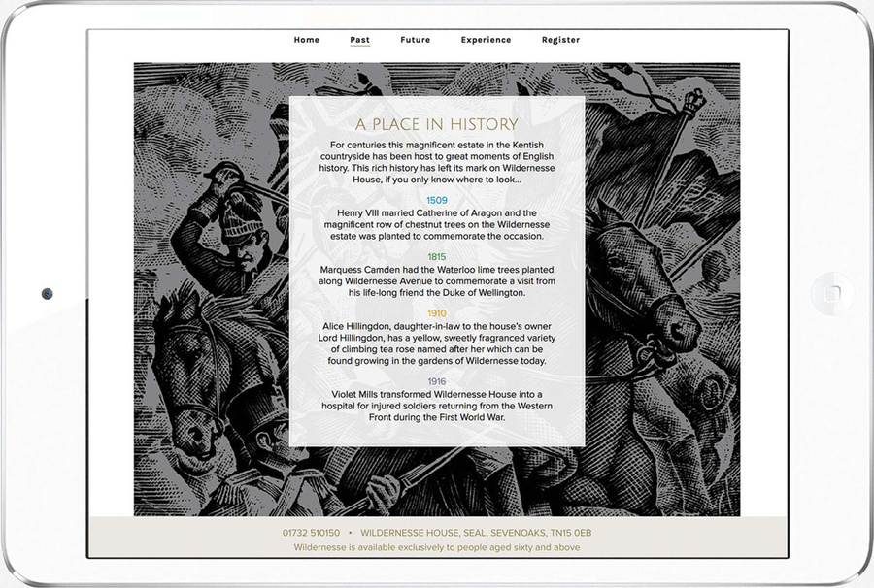Open the Experience navigation item

point(486,40)
